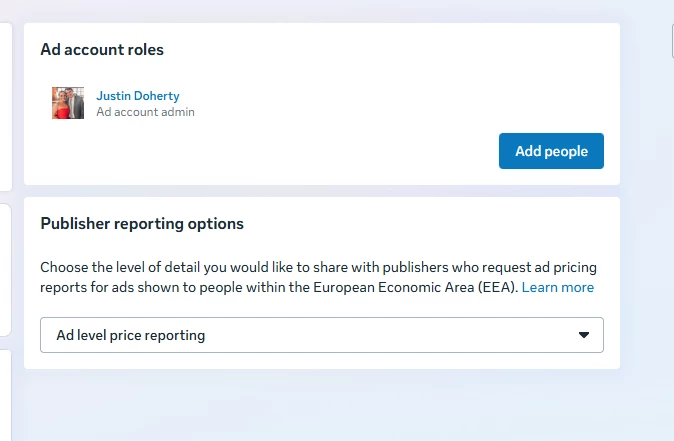Click the Publisher reporting options heading
The width and height of the screenshot is (674, 441).
(142, 224)
